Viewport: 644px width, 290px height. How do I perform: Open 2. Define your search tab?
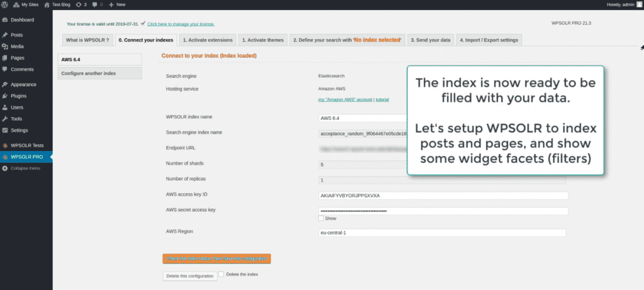tap(347, 40)
